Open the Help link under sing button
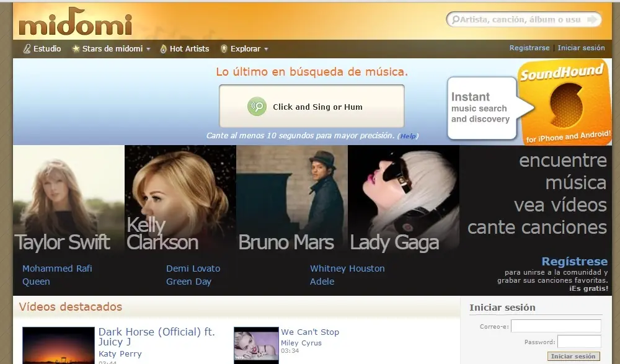This screenshot has height=364, width=620. pos(408,136)
